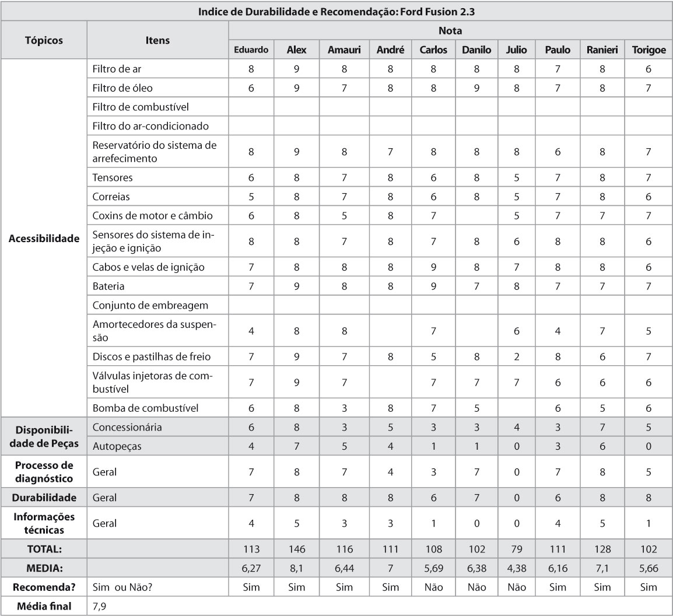The width and height of the screenshot is (673, 616).
Task: Select 'Reservatório do sistema de arrefecimento' item
Action: [x=155, y=152]
